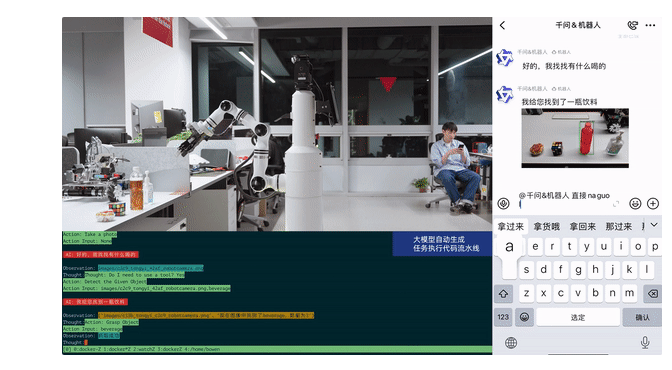Image resolution: width=672 pixels, height=370 pixels.
Task: Open the detected beverage photo in chat
Action: coord(575,138)
